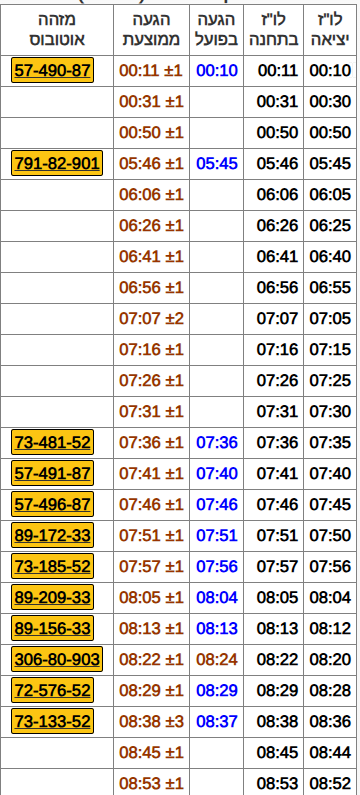Select average arrival 06:06 ±1
360x795 pixels.
[x=152, y=195]
